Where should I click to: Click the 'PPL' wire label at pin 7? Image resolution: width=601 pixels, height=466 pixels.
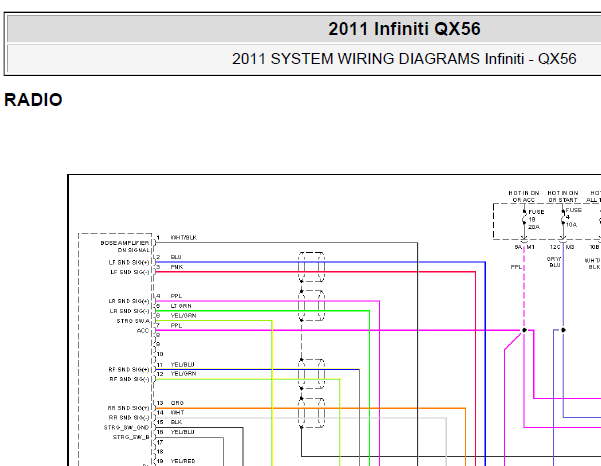tap(176, 325)
